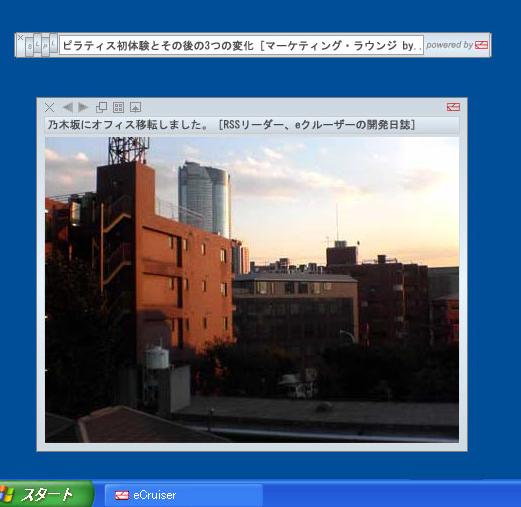The width and height of the screenshot is (521, 507).
Task: Close the article preview popup window
Action: pos(49,107)
